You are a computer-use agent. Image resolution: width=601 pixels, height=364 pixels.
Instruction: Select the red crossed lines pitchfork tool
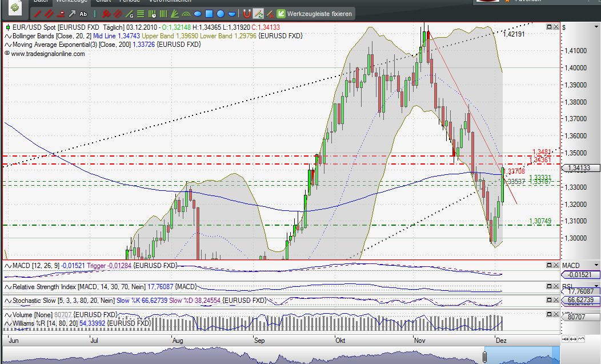(106, 14)
